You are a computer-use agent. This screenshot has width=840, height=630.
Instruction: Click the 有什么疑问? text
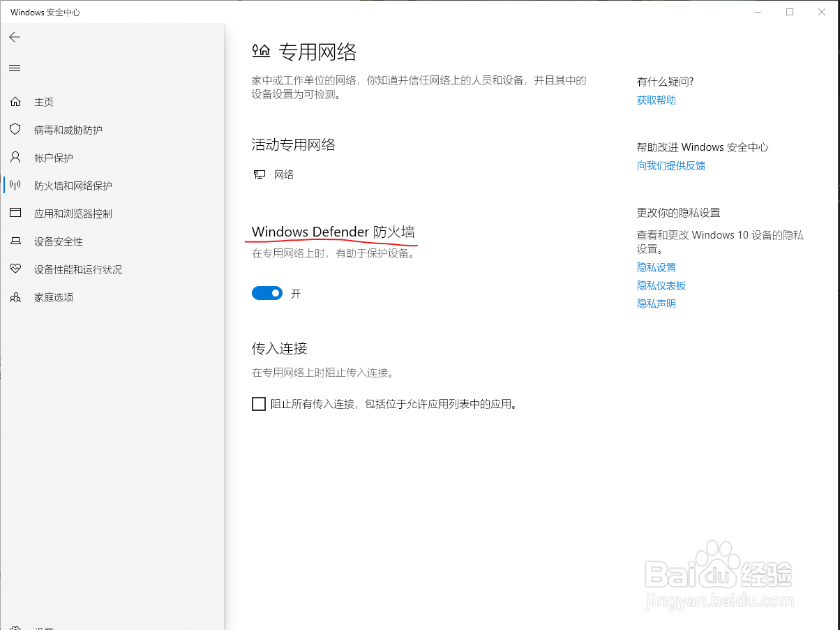(666, 82)
